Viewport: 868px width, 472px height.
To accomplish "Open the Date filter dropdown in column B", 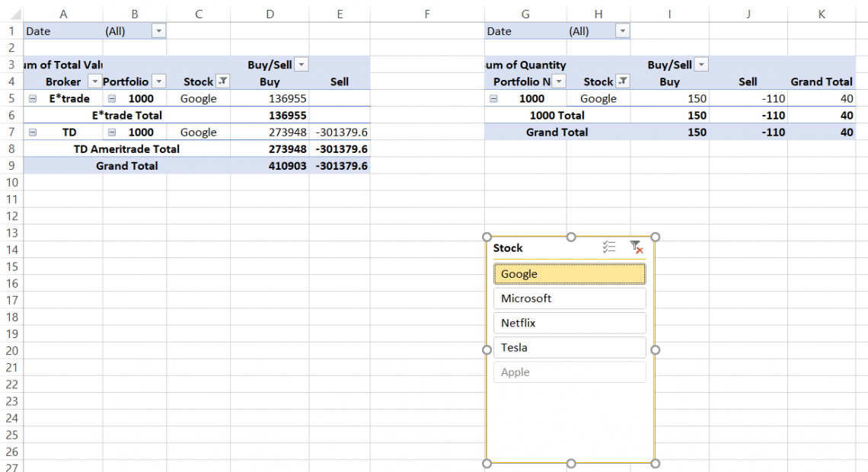I will pyautogui.click(x=158, y=31).
